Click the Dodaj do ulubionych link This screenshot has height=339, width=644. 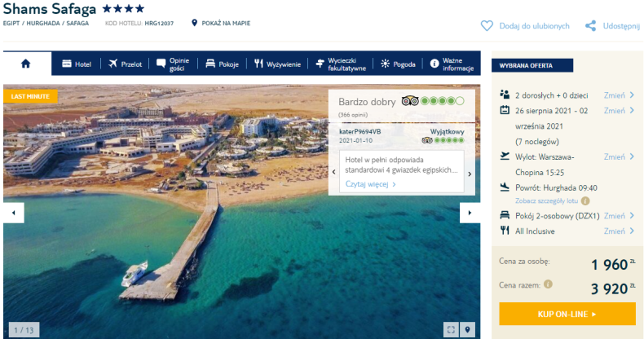(534, 26)
